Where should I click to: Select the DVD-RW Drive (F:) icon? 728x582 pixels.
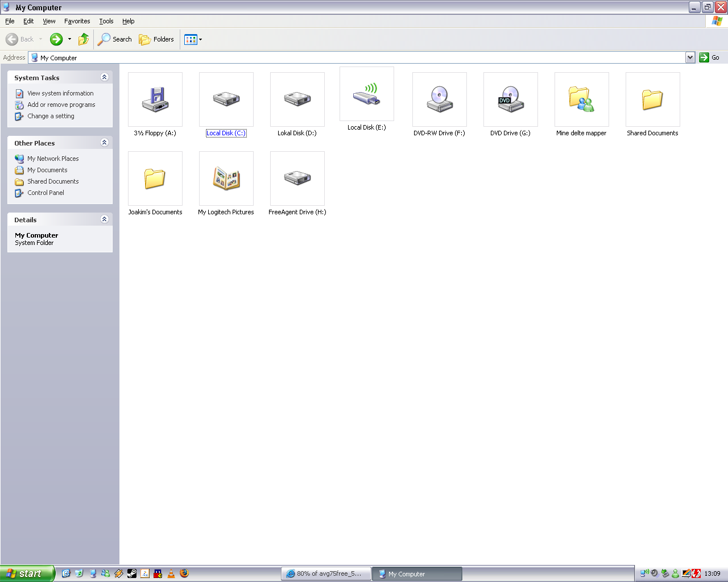(x=440, y=99)
